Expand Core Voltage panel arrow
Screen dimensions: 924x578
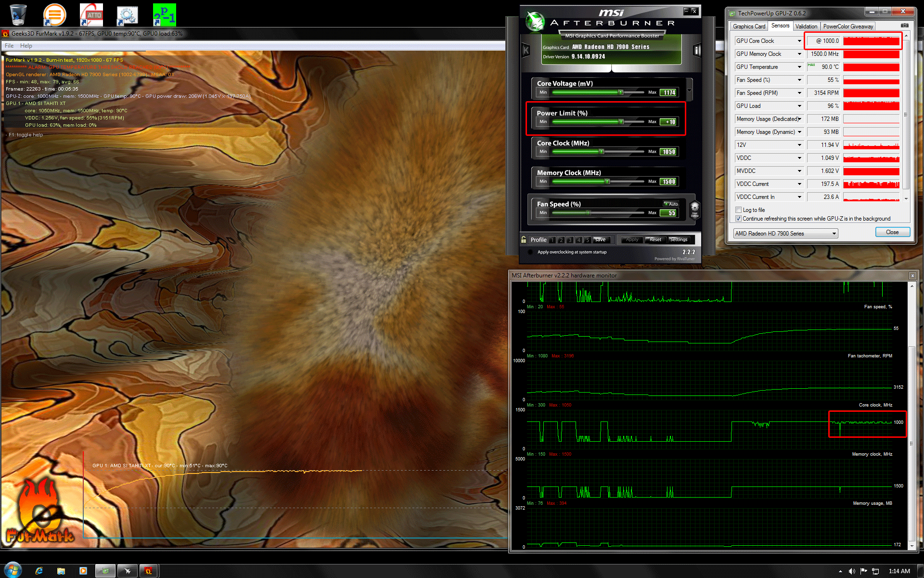pyautogui.click(x=689, y=90)
